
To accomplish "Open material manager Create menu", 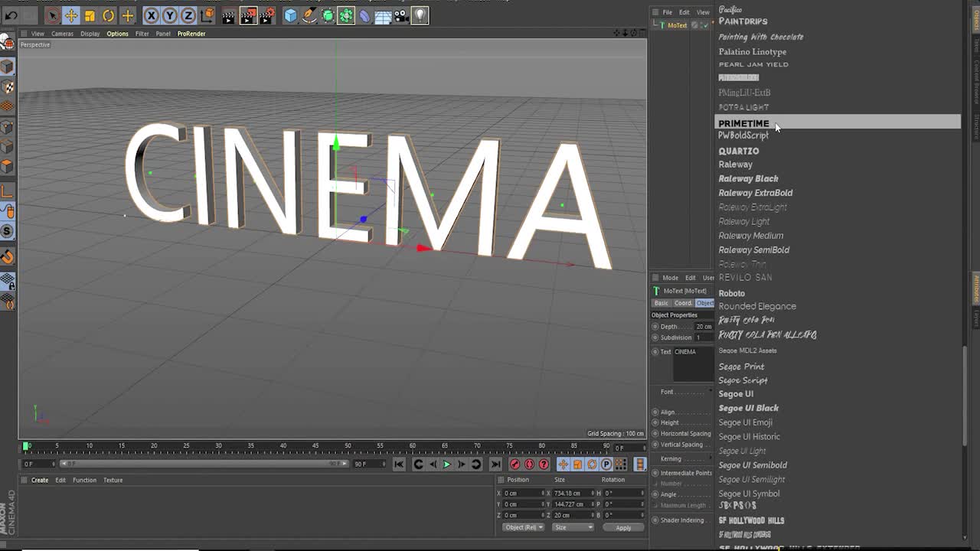I will [40, 481].
